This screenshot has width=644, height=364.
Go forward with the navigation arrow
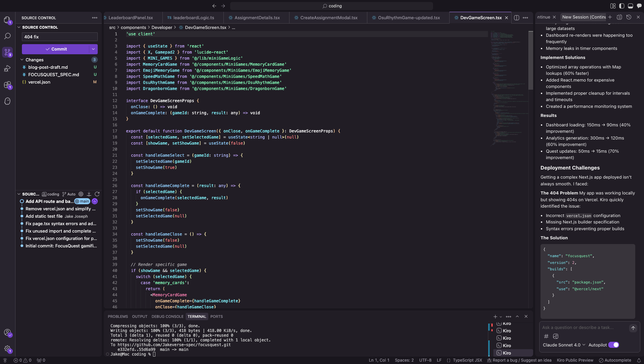[x=223, y=6]
